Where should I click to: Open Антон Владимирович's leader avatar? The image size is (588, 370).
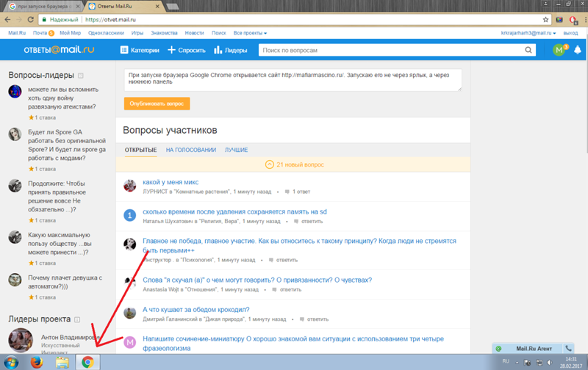coord(21,341)
